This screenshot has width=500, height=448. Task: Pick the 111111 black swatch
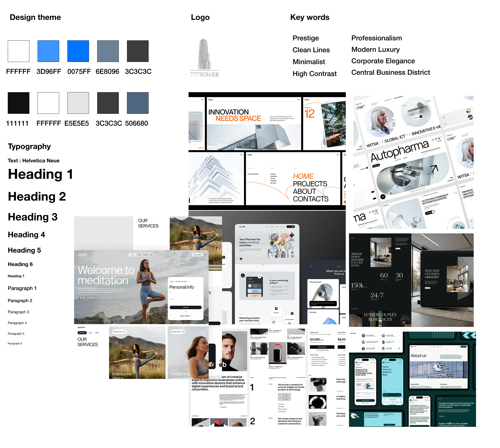pyautogui.click(x=18, y=103)
